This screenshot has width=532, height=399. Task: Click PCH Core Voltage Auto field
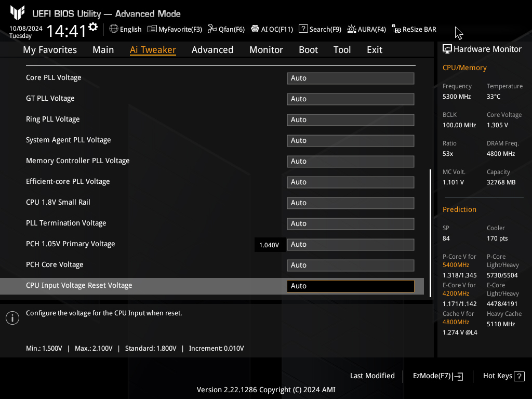click(x=351, y=265)
